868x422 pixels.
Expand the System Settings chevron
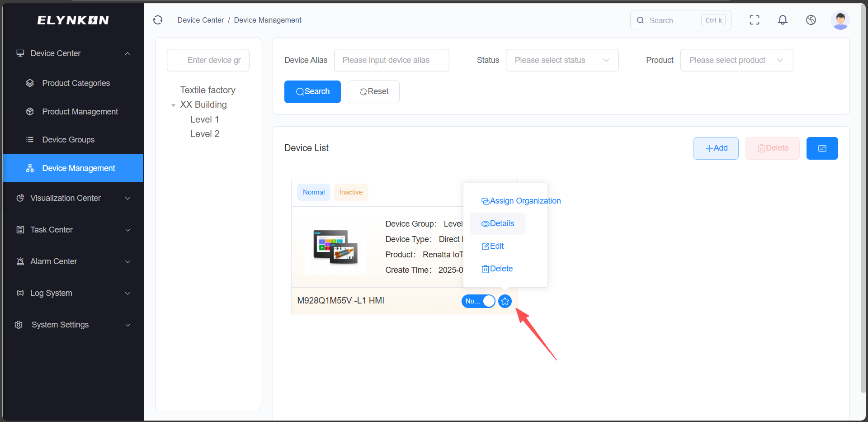pos(128,325)
